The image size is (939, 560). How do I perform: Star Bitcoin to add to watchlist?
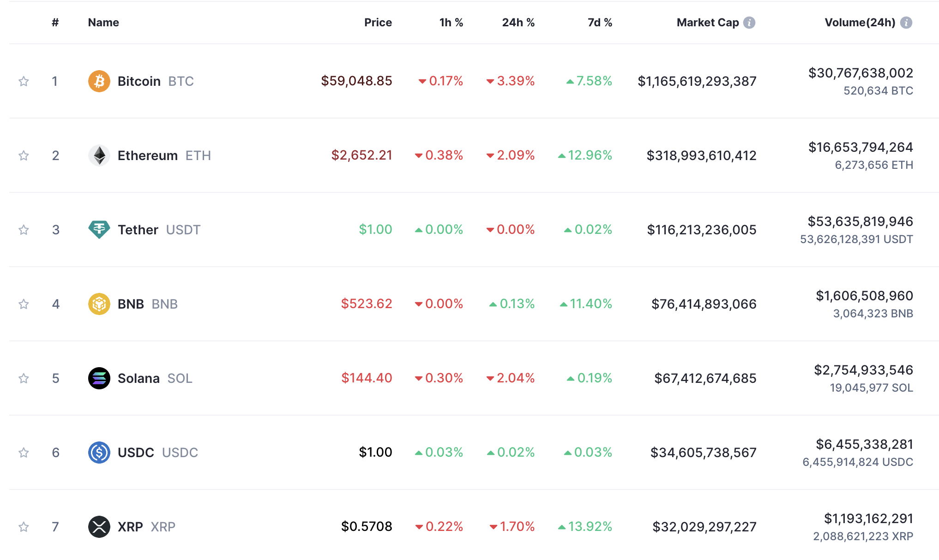pos(24,81)
